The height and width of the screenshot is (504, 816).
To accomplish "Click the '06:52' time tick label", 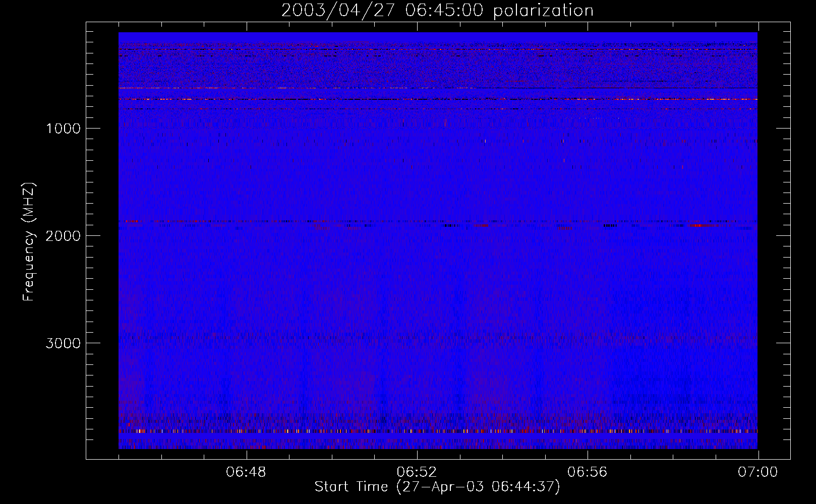I will pos(417,472).
